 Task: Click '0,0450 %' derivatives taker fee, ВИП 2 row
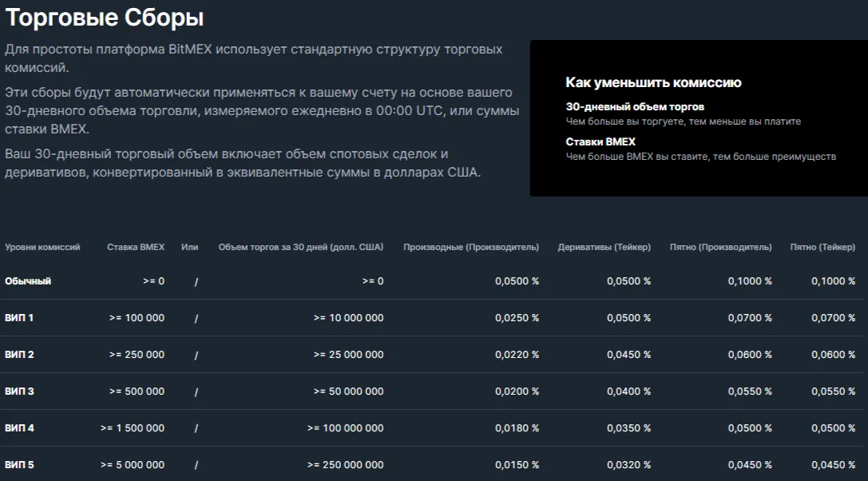coord(629,354)
